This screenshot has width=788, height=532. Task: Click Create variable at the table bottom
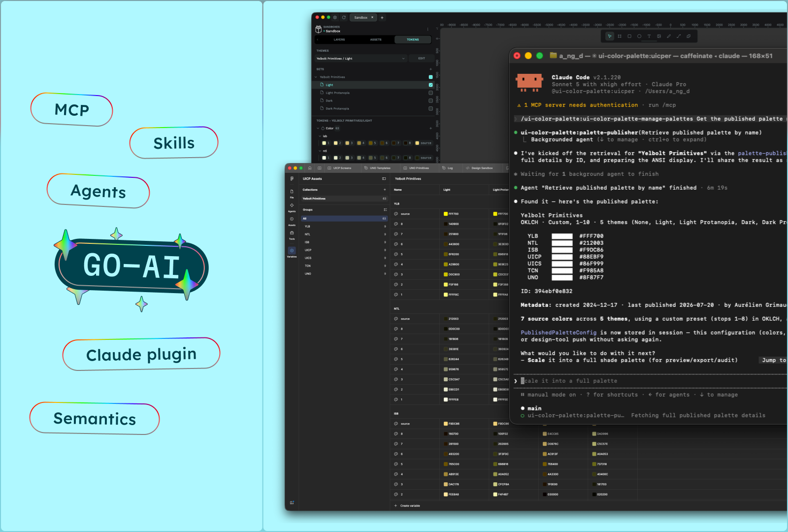coord(407,506)
